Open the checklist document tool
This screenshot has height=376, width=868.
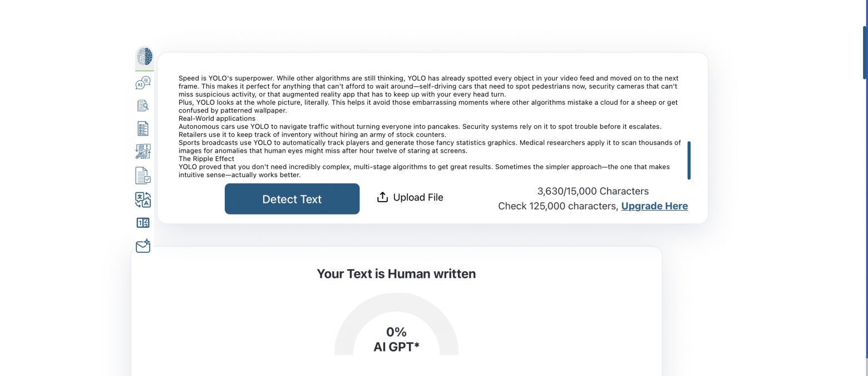tap(143, 129)
